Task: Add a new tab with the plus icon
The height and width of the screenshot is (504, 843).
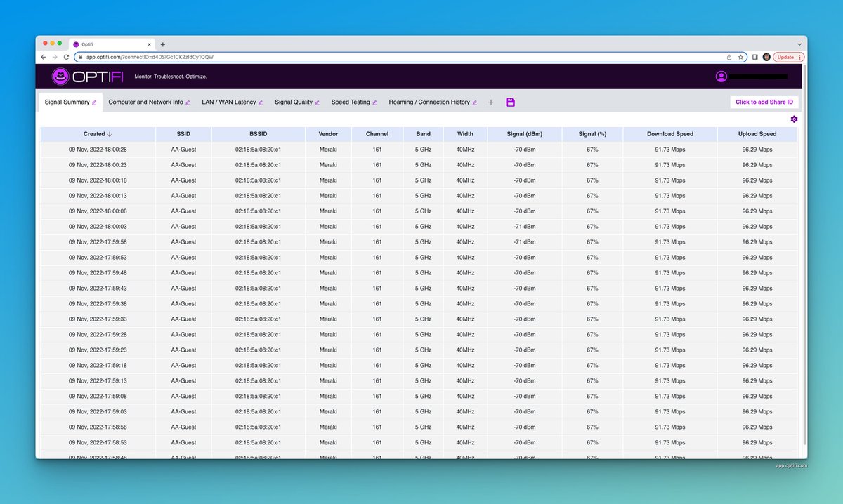Action: click(x=491, y=102)
